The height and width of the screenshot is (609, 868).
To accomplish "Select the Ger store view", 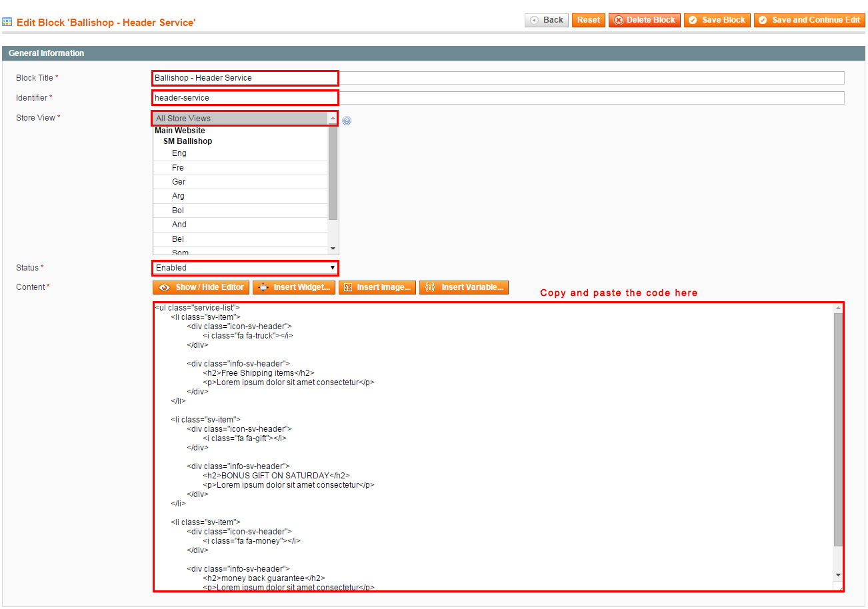I will (241, 182).
